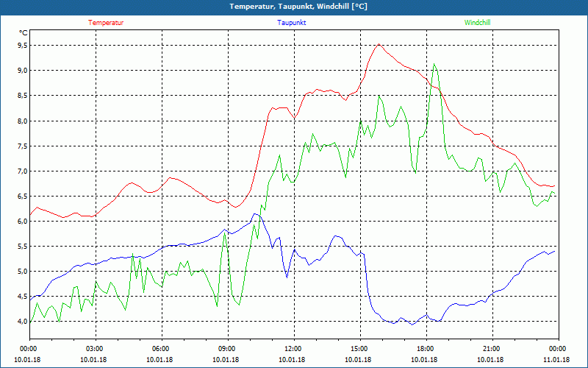Click the "15:00" time label

pos(360,349)
